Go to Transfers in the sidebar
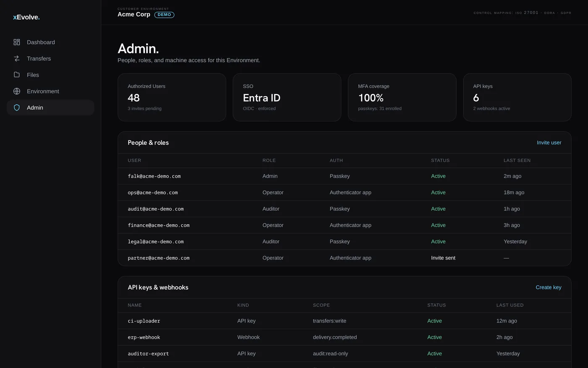 coord(50,58)
